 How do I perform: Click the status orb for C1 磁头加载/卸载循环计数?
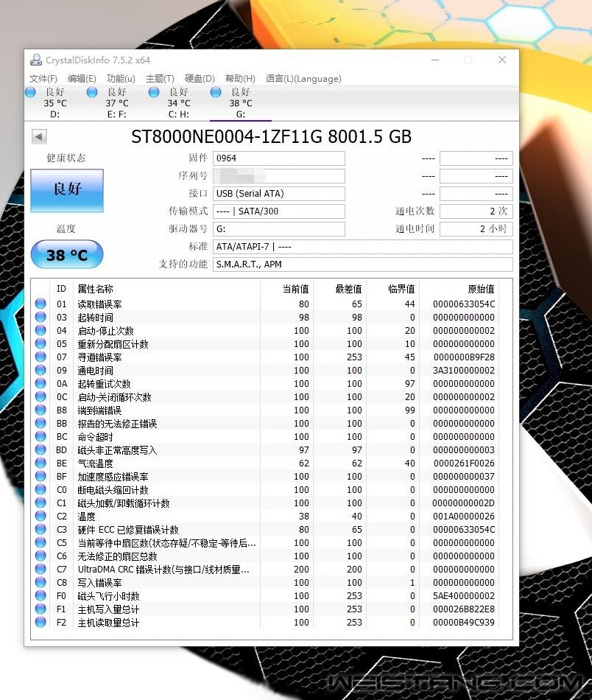click(40, 503)
